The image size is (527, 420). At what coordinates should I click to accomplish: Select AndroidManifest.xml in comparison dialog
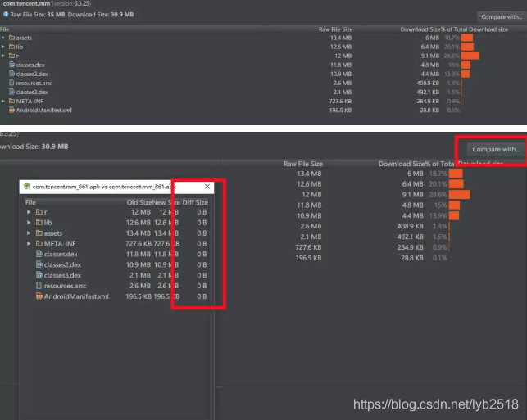(116, 296)
